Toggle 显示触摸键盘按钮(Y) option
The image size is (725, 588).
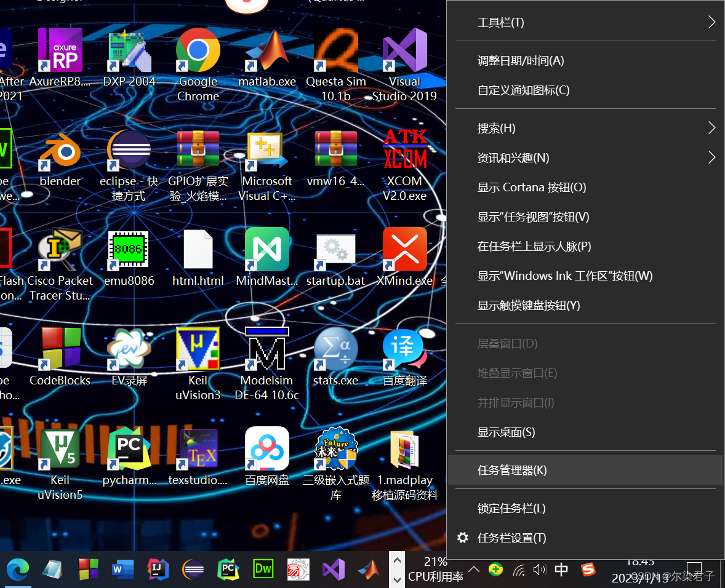[585, 305]
